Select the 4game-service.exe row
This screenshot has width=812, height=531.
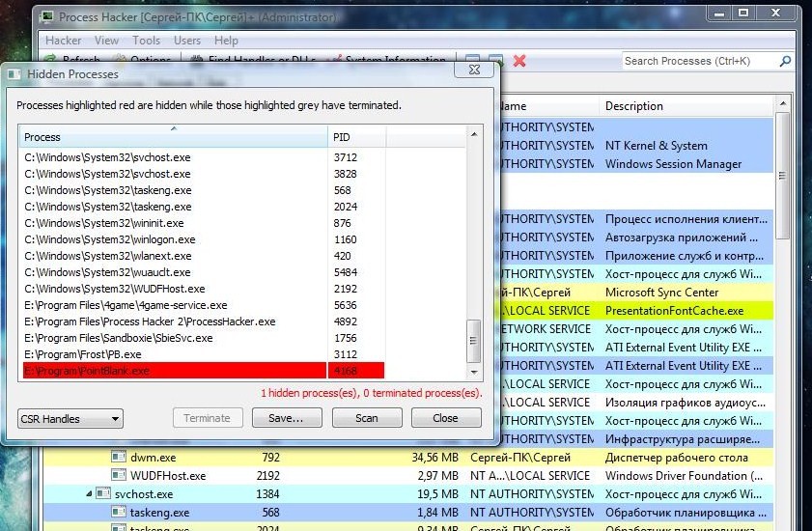204,305
